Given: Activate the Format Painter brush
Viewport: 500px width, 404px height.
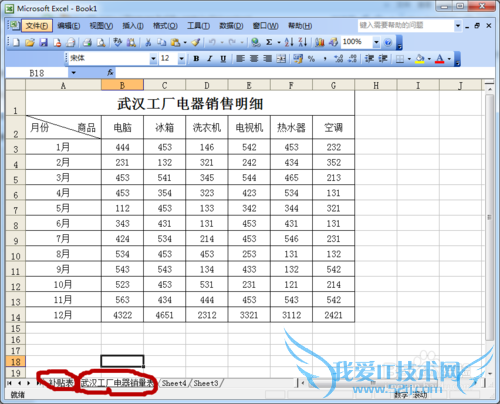Looking at the screenshot, I should tap(196, 42).
